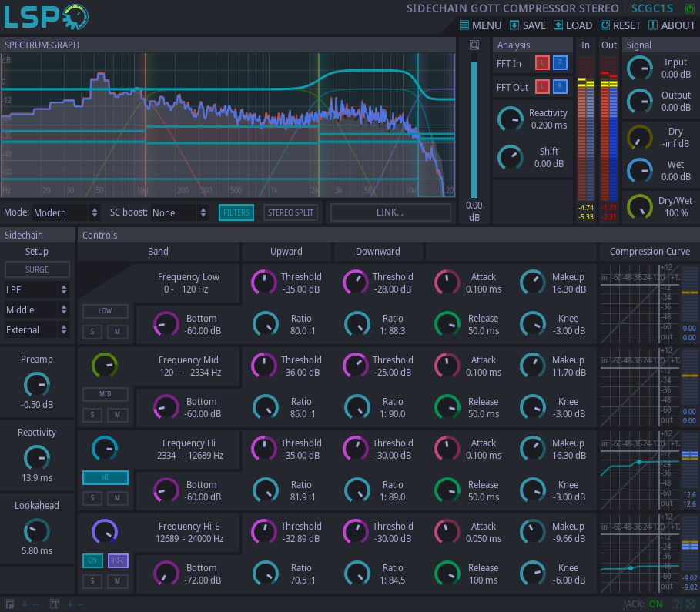Click the Wet knob in Signal
This screenshot has height=612, width=700.
pos(640,171)
